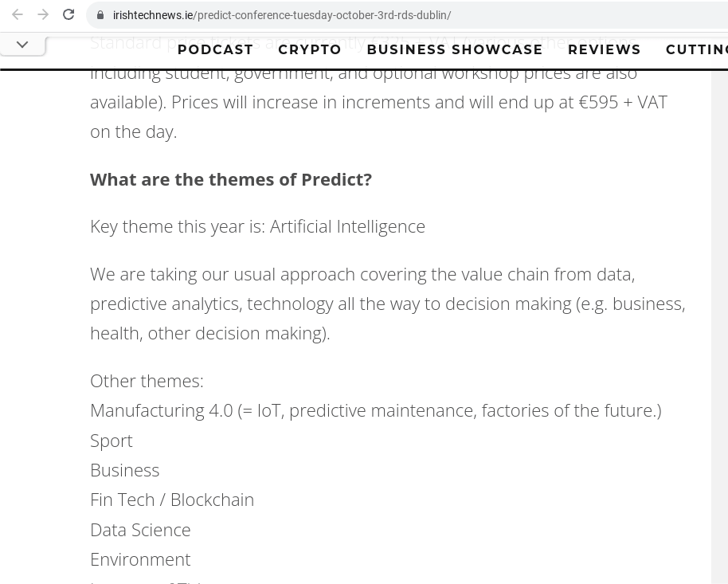728x584 pixels.
Task: Click the 'Other themes:' label
Action: [x=147, y=381]
